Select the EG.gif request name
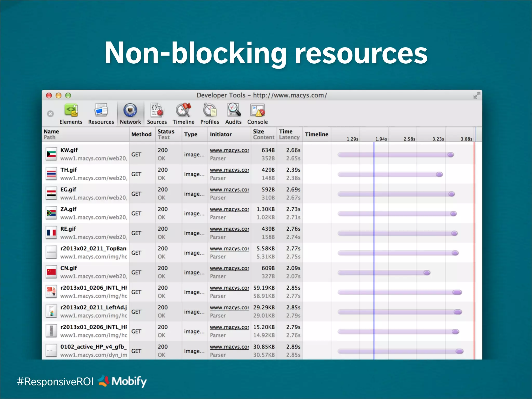Viewport: 532px width, 399px height. pyautogui.click(x=68, y=190)
